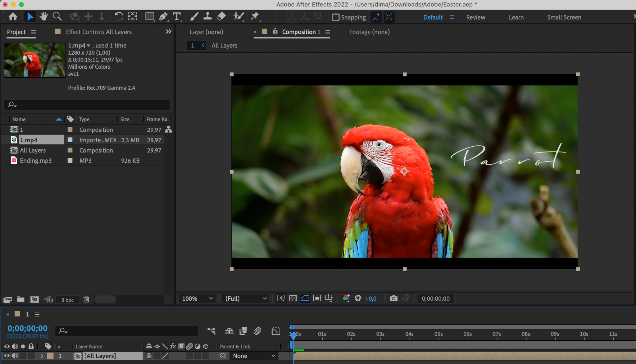Click the 8 bpc color depth button
This screenshot has width=636, height=364.
pos(67,300)
